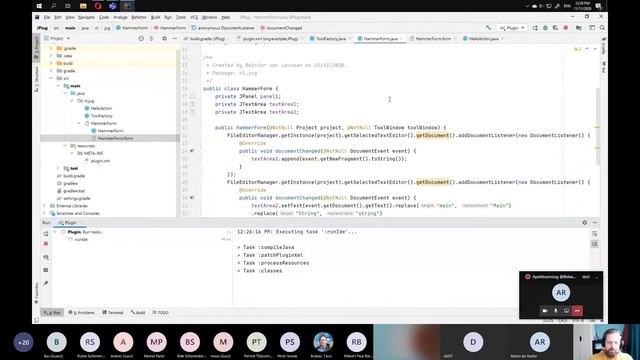Open the Project Structure icon in toolbar
This screenshot has height=360, width=640.
click(579, 28)
